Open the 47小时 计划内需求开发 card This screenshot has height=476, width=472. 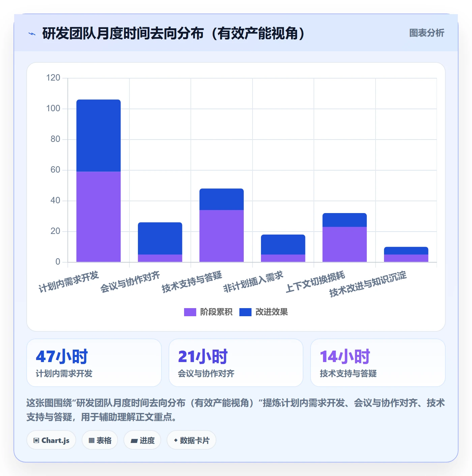[x=94, y=363]
